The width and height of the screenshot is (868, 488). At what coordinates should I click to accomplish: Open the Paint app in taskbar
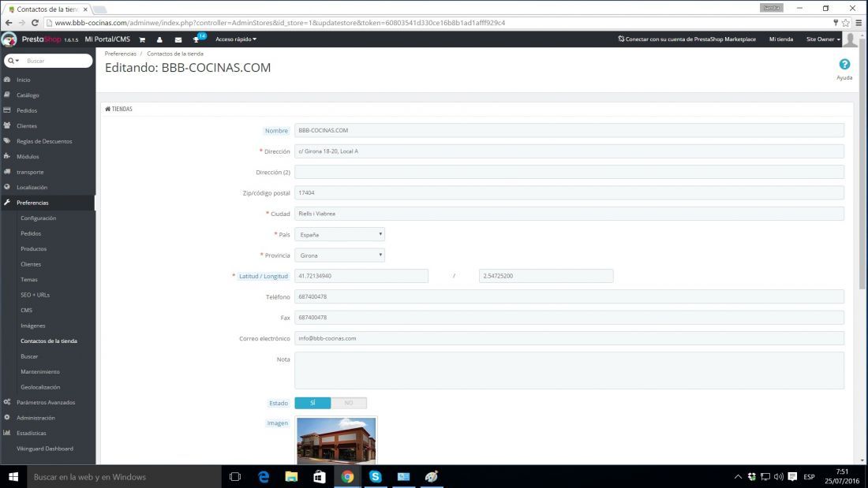[x=431, y=476]
